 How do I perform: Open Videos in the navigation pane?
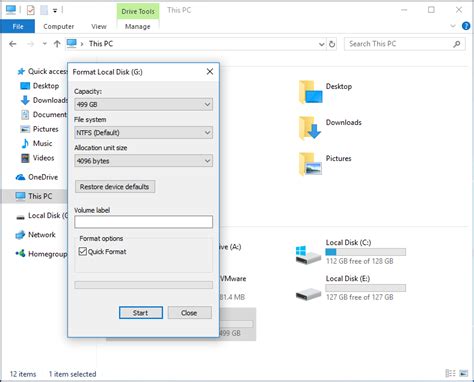pos(37,158)
